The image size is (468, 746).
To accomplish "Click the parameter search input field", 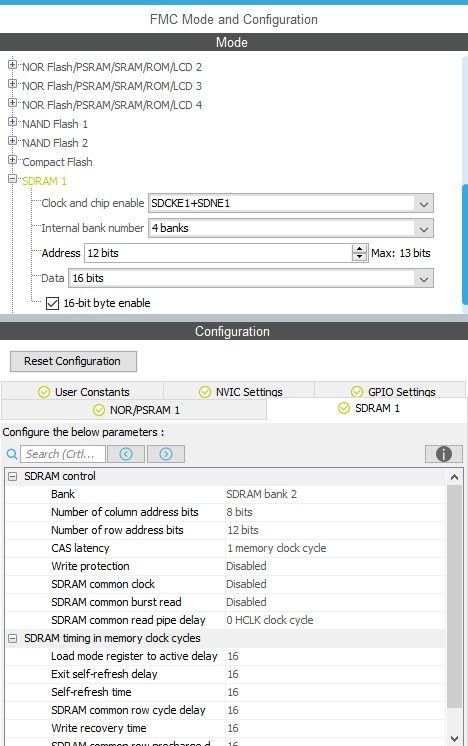I will coord(63,454).
